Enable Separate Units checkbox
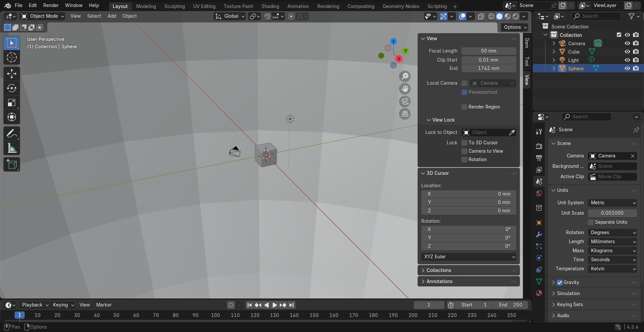Image resolution: width=644 pixels, height=332 pixels. pyautogui.click(x=591, y=222)
